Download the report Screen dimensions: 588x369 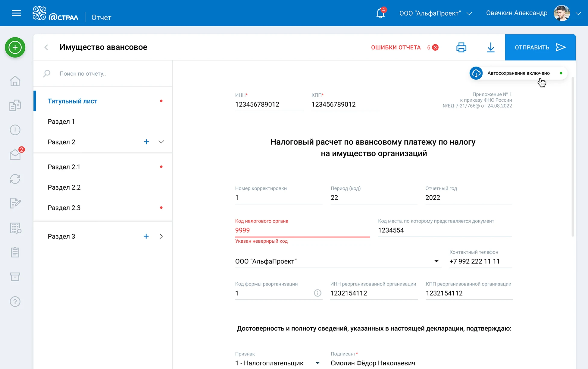pyautogui.click(x=491, y=47)
